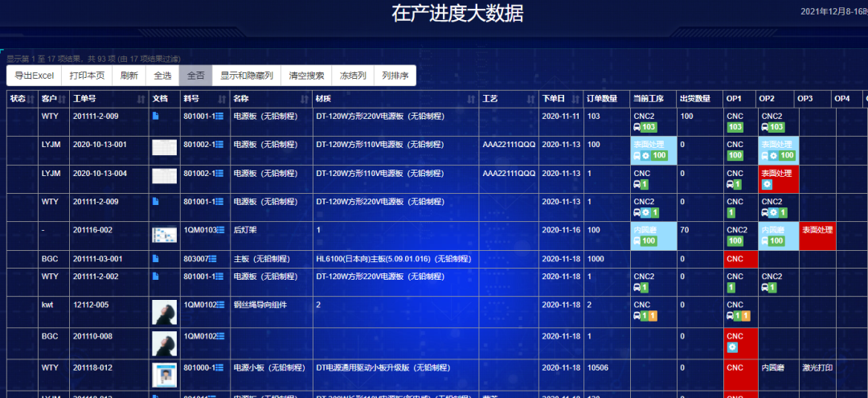The image size is (868, 398).
Task: Click vehicle icon in 当前工序 cell of 201116-002
Action: (x=637, y=240)
